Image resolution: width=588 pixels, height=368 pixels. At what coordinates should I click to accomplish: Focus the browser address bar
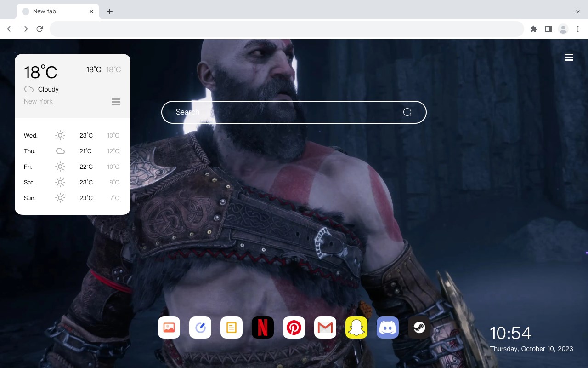click(x=287, y=29)
